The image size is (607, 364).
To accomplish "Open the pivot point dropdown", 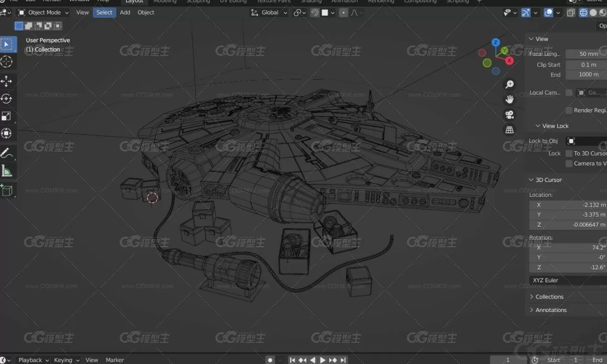I will [299, 13].
